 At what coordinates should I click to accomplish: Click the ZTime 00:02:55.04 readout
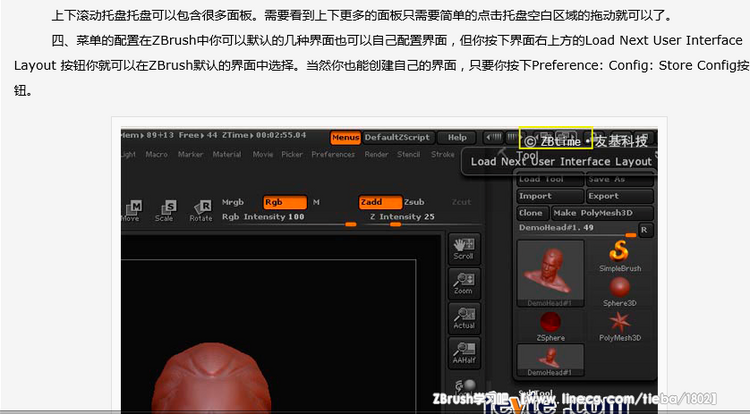click(x=264, y=135)
